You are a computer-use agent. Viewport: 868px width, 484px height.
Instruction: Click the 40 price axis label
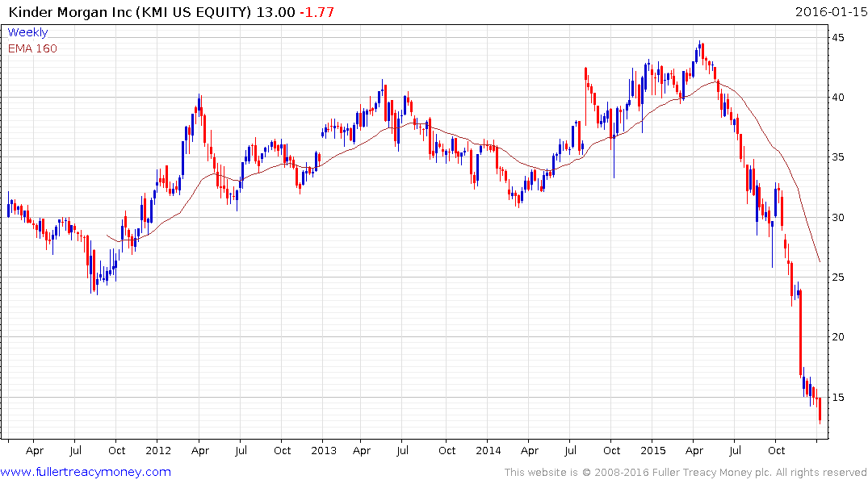click(x=838, y=98)
